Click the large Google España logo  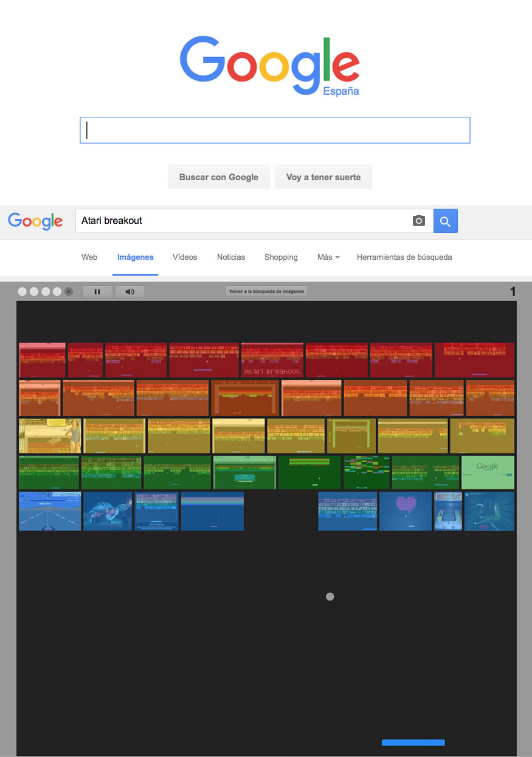point(269,66)
